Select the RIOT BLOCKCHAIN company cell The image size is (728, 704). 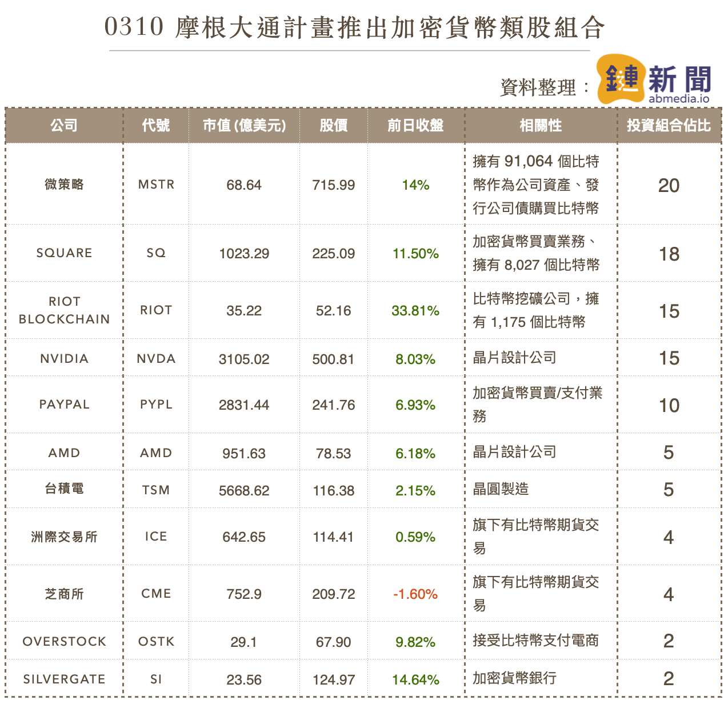pos(64,310)
